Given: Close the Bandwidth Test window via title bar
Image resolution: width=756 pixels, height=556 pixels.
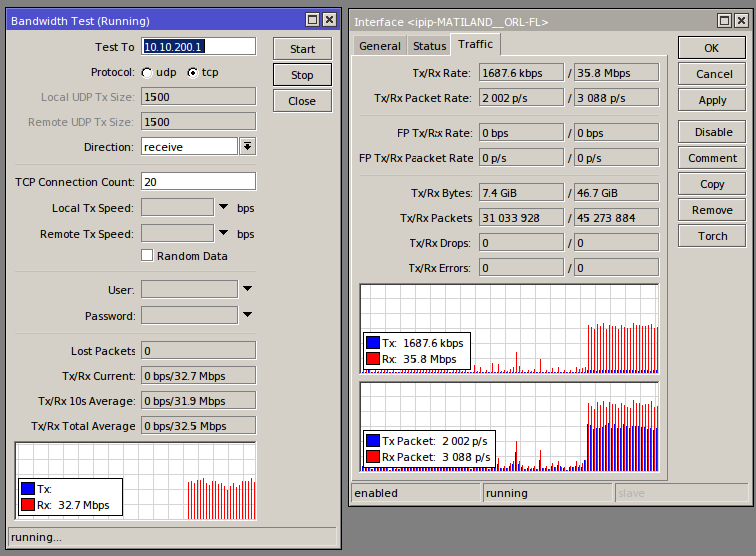Looking at the screenshot, I should tap(329, 20).
